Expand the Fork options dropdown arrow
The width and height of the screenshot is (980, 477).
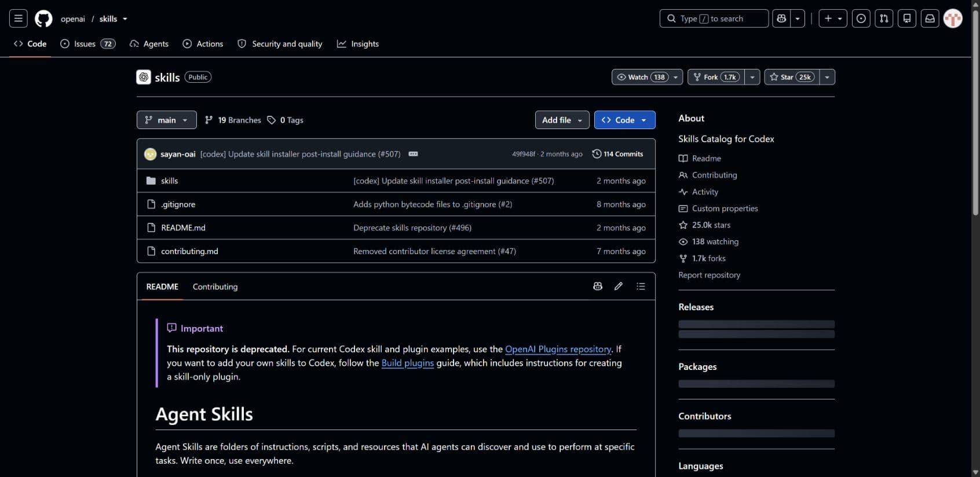752,77
